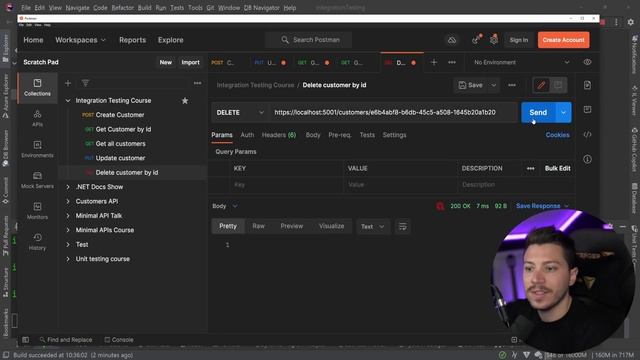Click the network globe icon in response
Image resolution: width=640 pixels, height=360 pixels.
click(x=440, y=206)
